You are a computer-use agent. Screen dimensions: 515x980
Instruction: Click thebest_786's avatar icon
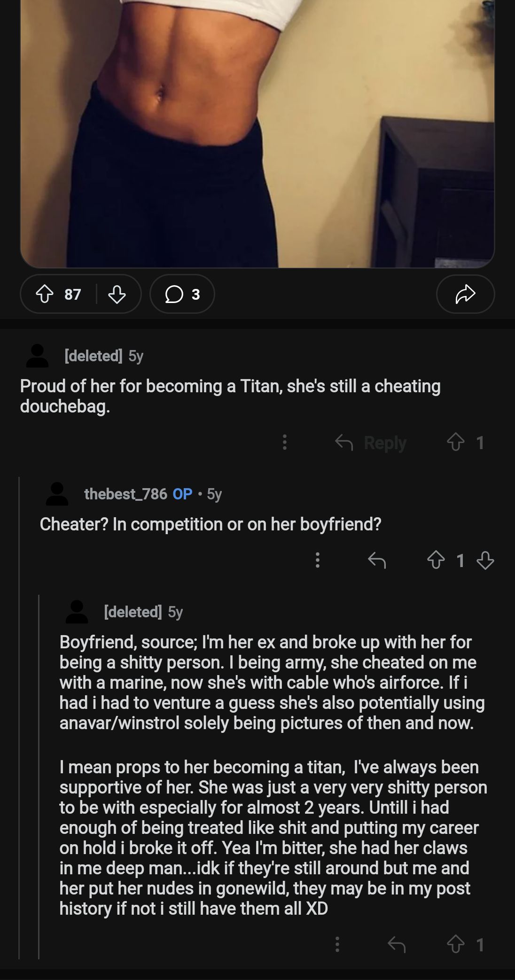click(x=57, y=494)
